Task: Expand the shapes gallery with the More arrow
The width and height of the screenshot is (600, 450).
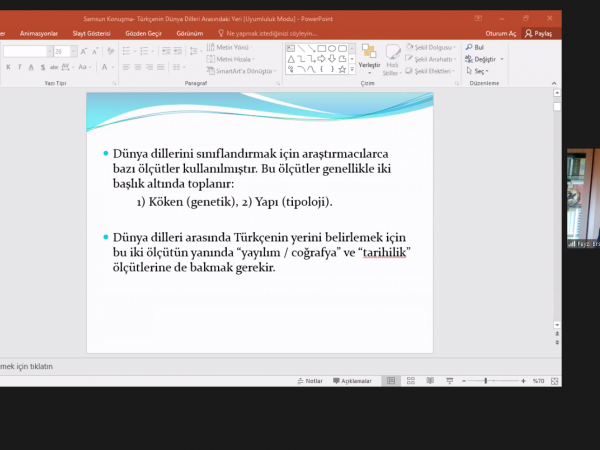Action: coord(352,70)
